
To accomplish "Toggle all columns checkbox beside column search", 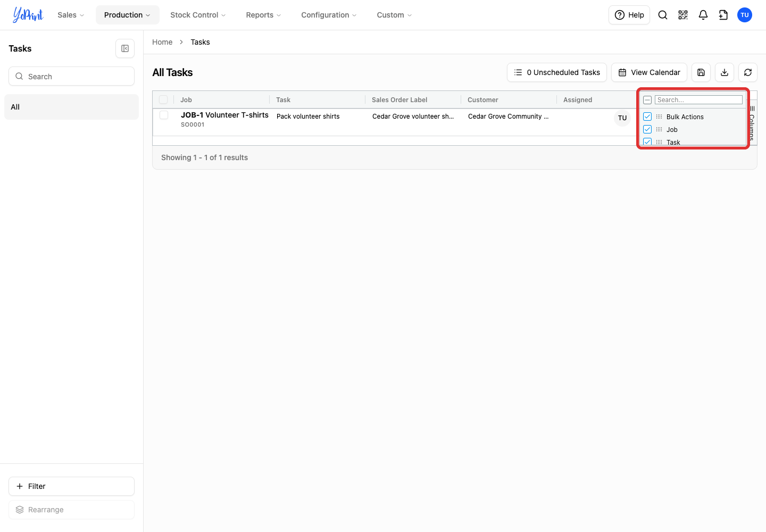I will pos(647,100).
